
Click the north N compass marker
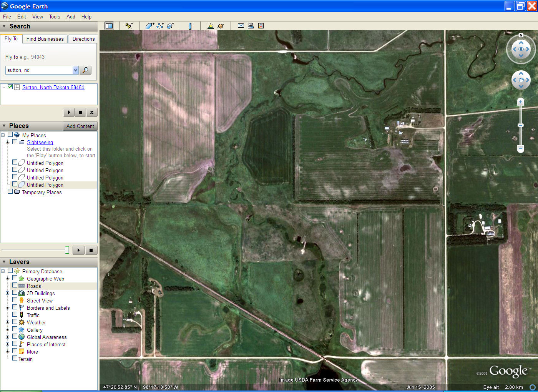[x=521, y=35]
